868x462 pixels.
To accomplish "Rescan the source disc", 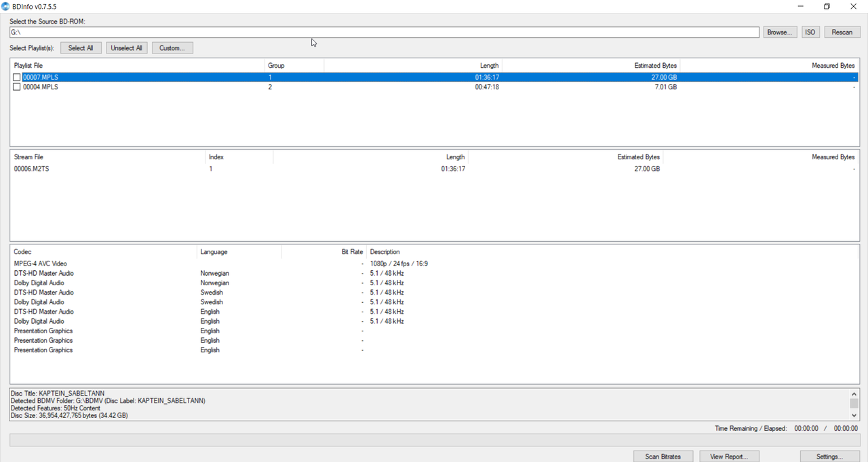I will (x=842, y=32).
